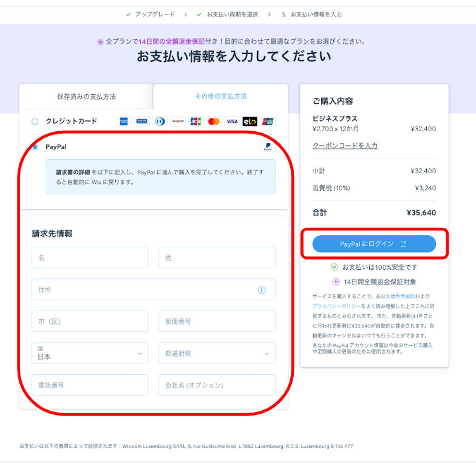
Task: Click the American Express card icon
Action: tap(124, 122)
